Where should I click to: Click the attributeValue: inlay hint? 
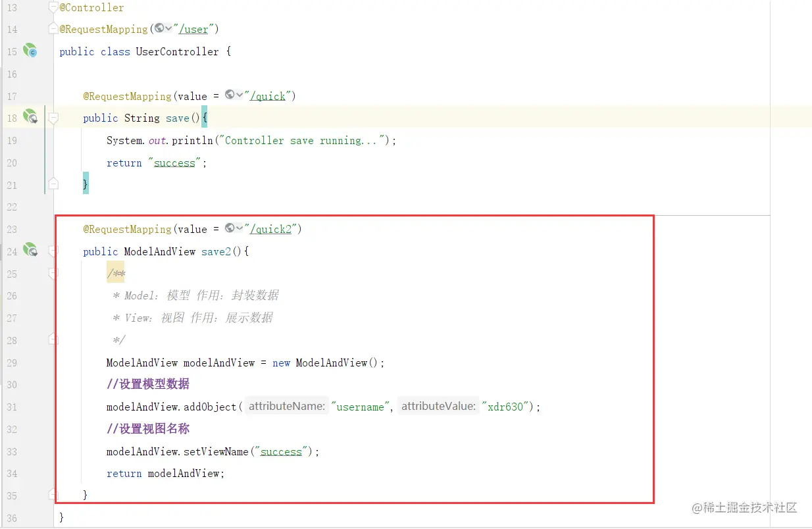[x=438, y=406]
